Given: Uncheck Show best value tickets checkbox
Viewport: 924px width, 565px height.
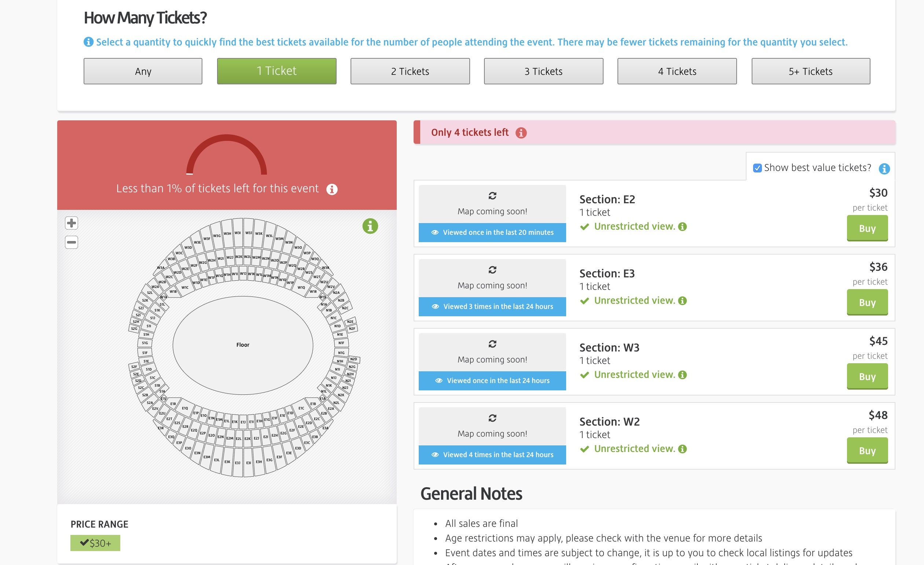Looking at the screenshot, I should (x=757, y=168).
